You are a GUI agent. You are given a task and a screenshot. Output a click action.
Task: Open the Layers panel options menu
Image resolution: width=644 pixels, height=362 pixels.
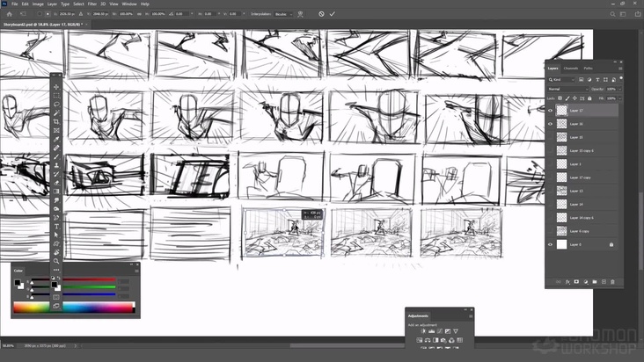click(620, 69)
